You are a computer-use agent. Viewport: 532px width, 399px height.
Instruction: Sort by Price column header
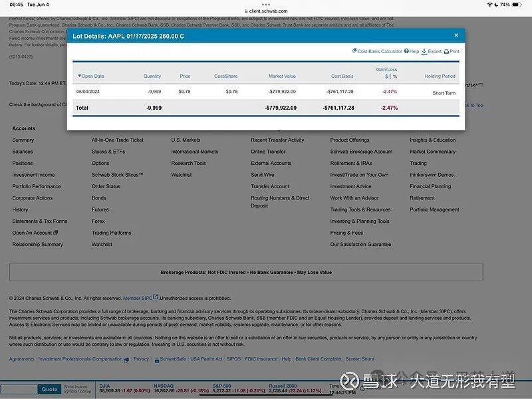point(185,76)
